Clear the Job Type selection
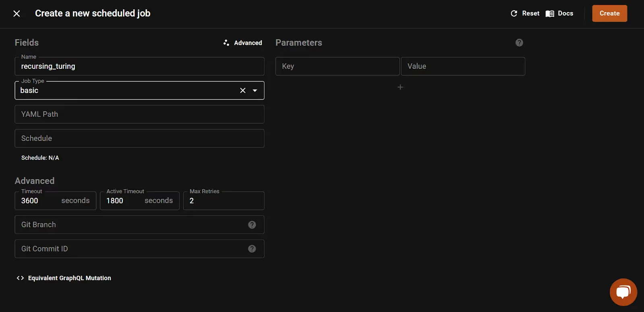 pos(243,91)
